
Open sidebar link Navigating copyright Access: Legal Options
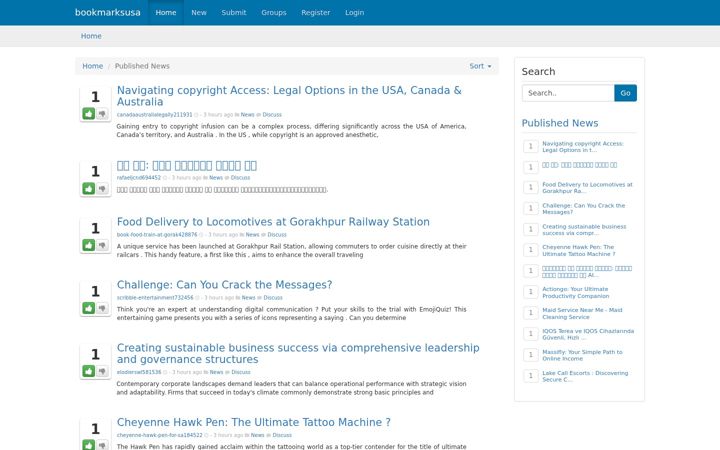coord(583,146)
